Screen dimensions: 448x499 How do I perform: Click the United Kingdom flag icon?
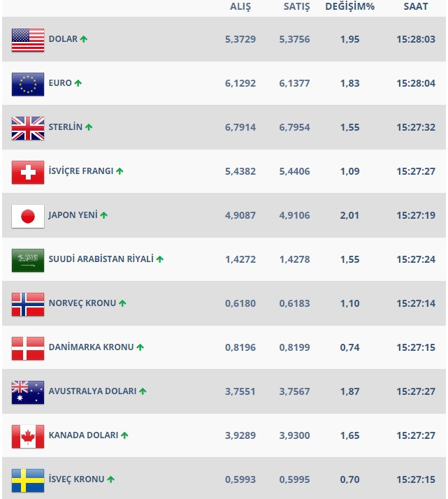28,128
